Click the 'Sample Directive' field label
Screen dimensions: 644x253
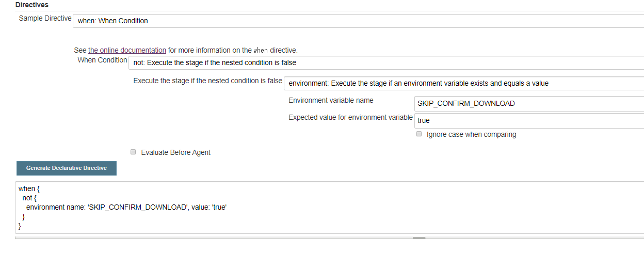click(x=45, y=18)
